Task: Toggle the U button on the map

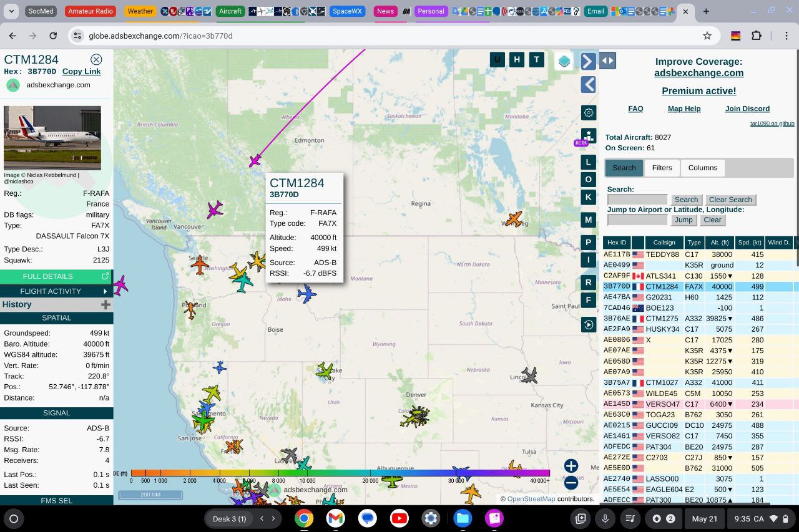Action: click(498, 60)
